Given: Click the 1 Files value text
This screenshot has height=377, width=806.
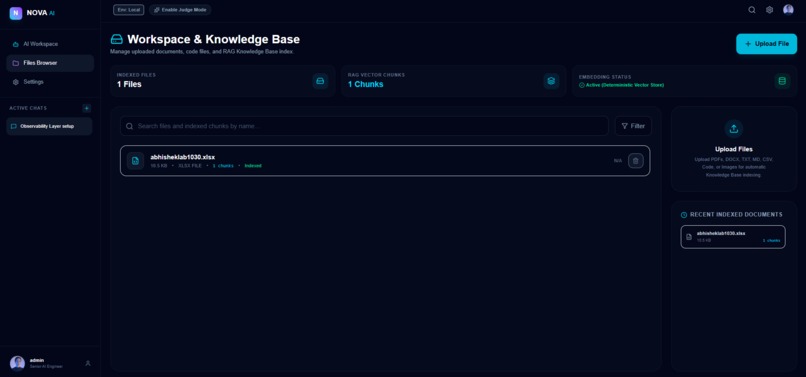Looking at the screenshot, I should coord(129,84).
